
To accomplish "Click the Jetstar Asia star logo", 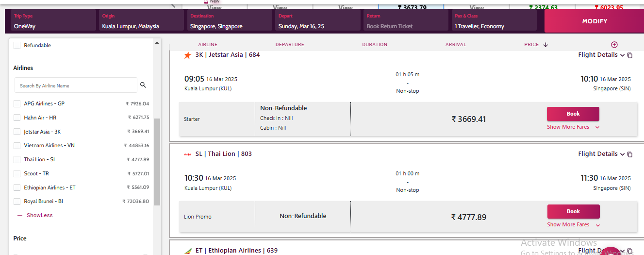I will 188,55.
